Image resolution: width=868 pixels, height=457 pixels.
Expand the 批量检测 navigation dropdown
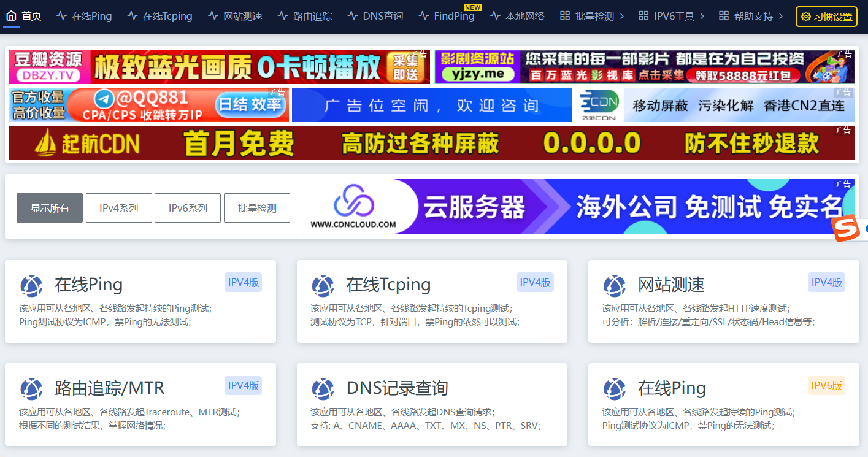pyautogui.click(x=592, y=16)
